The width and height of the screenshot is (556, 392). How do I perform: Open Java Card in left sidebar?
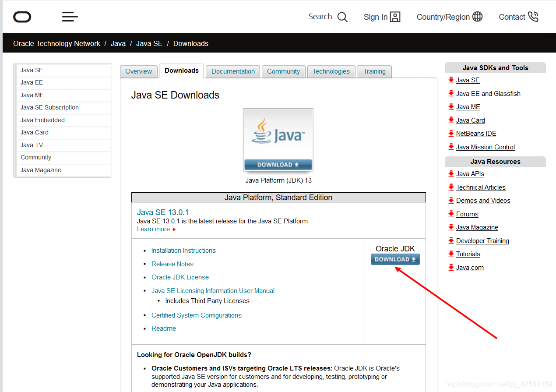(63, 132)
